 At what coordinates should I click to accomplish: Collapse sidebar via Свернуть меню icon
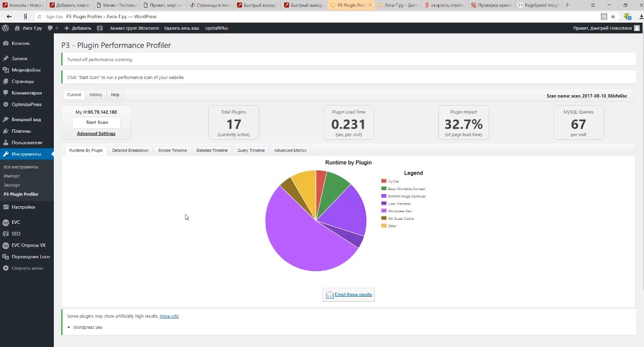6,268
